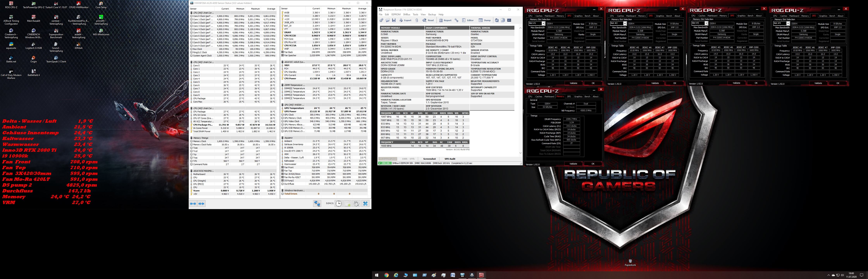Image resolution: width=868 pixels, height=279 pixels.
Task: Open the Bench tab in the Slot #4 CPU-Z window
Action: (832, 16)
